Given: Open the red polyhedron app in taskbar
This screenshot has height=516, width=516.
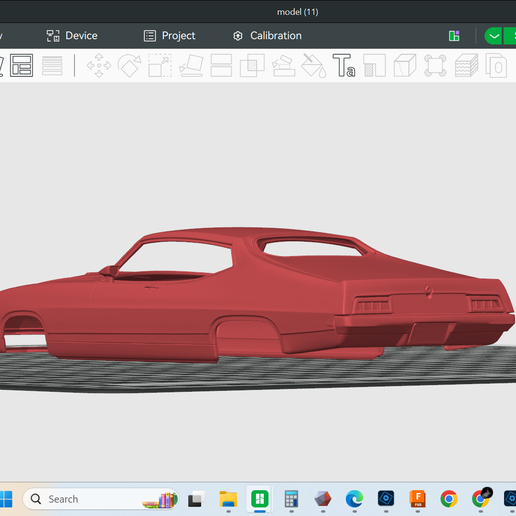Looking at the screenshot, I should coord(323,499).
